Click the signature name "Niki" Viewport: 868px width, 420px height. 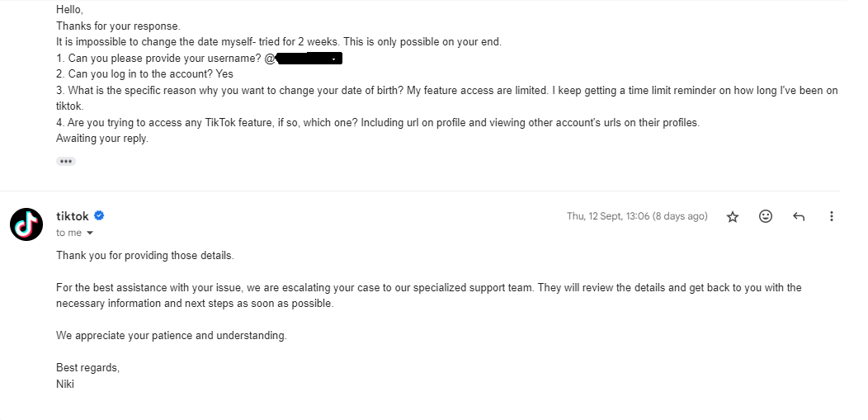point(65,384)
